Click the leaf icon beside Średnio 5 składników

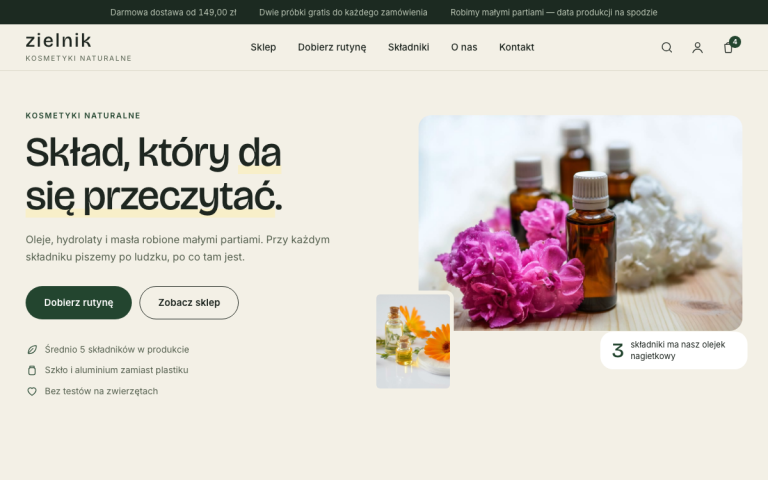32,350
